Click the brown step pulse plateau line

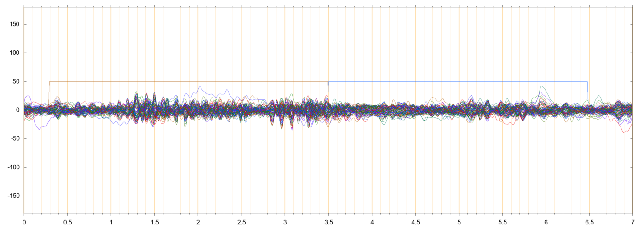189,82
